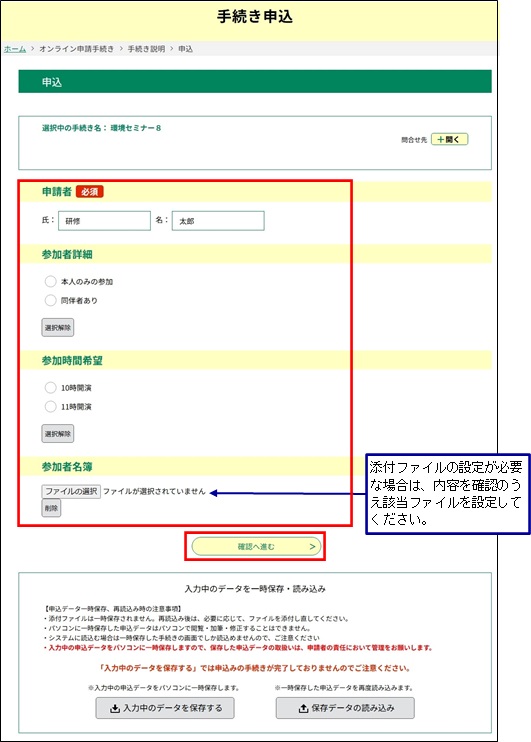This screenshot has width=531, height=742.
Task: Open file chooser via ファイルの選択
Action: [71, 491]
